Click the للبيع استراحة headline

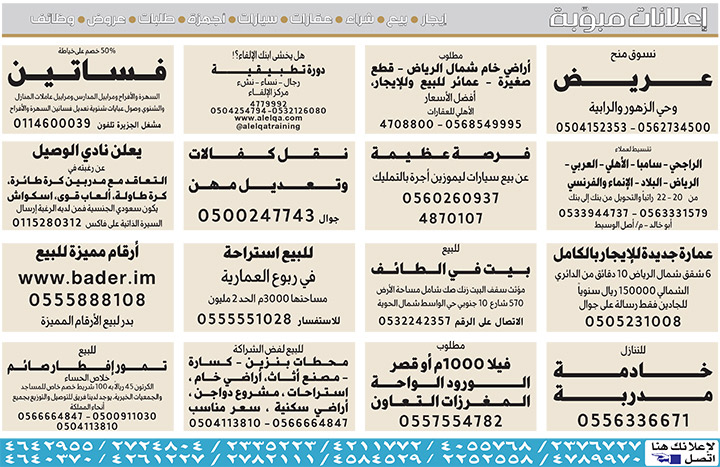point(269,253)
